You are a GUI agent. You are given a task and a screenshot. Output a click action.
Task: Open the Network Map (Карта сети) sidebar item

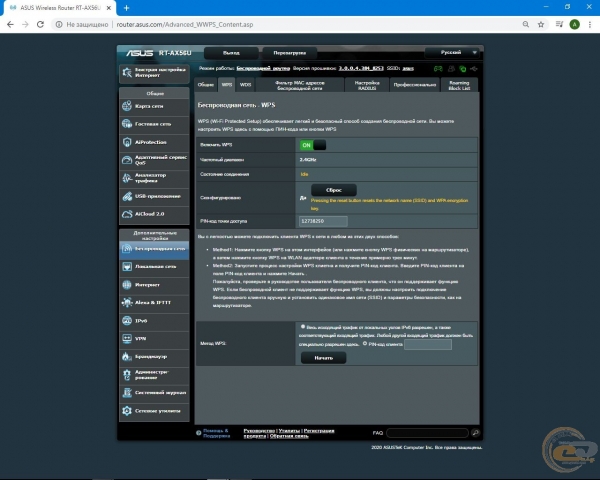pos(154,106)
